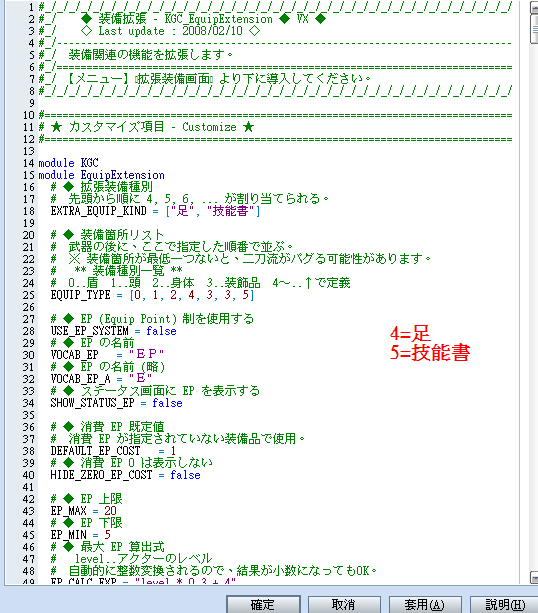Click the 'EP (Equip Point) 制を使用する' comment
The image size is (538, 613).
(152, 319)
